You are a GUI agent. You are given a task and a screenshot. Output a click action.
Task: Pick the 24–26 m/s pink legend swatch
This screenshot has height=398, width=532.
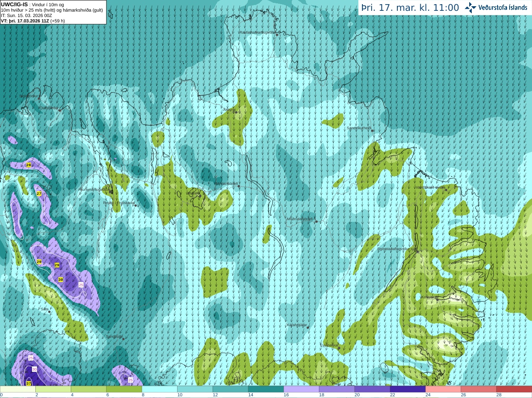coord(443,389)
